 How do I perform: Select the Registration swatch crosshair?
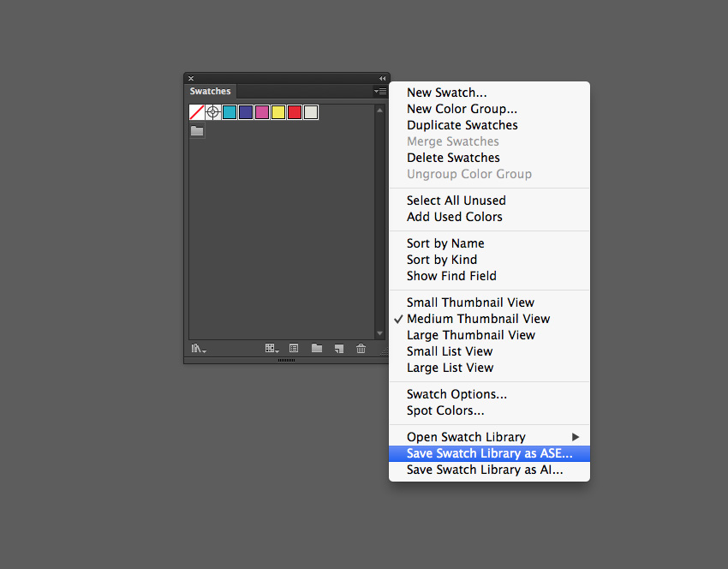tap(213, 112)
